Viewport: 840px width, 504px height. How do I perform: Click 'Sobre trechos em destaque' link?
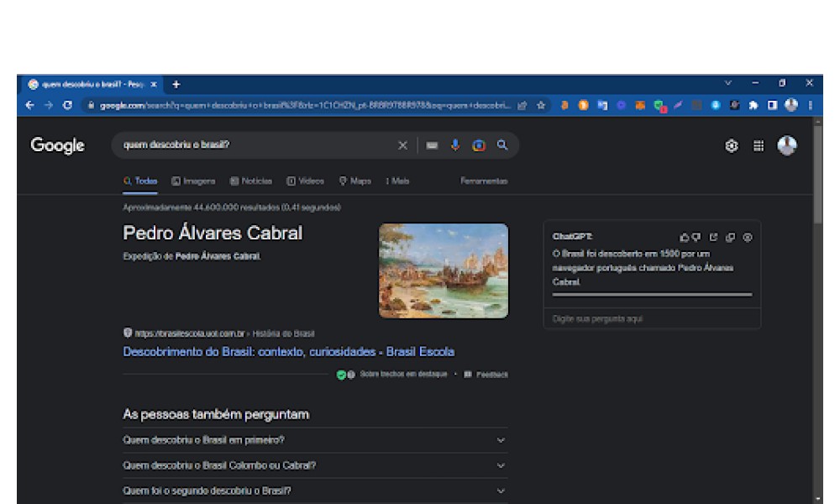[x=403, y=375]
